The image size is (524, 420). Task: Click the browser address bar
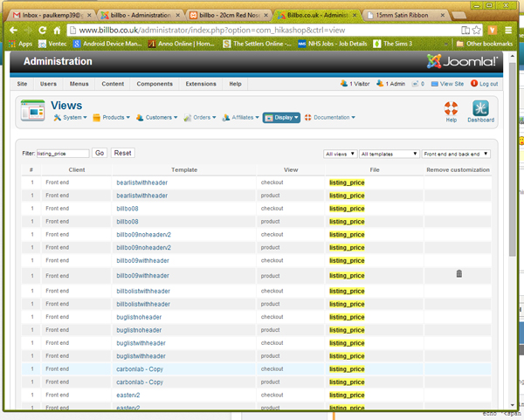tap(262, 30)
